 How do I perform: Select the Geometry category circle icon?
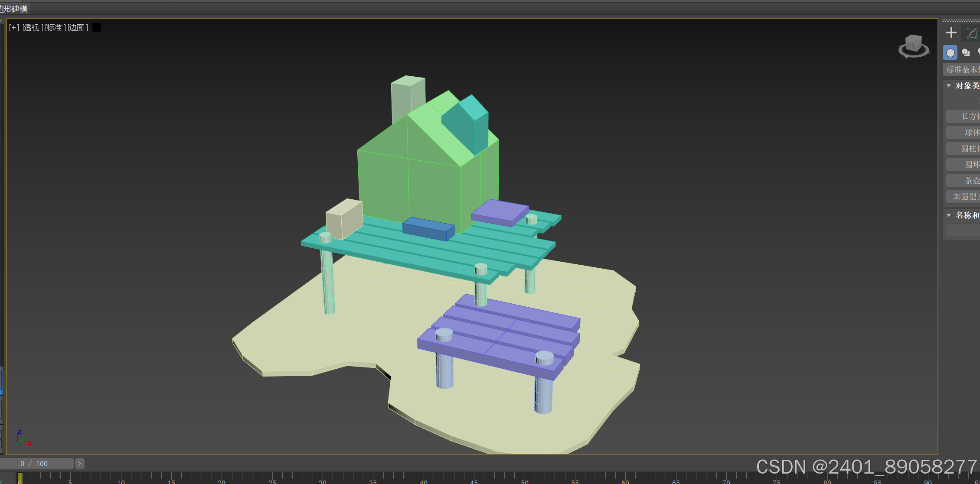click(x=950, y=53)
